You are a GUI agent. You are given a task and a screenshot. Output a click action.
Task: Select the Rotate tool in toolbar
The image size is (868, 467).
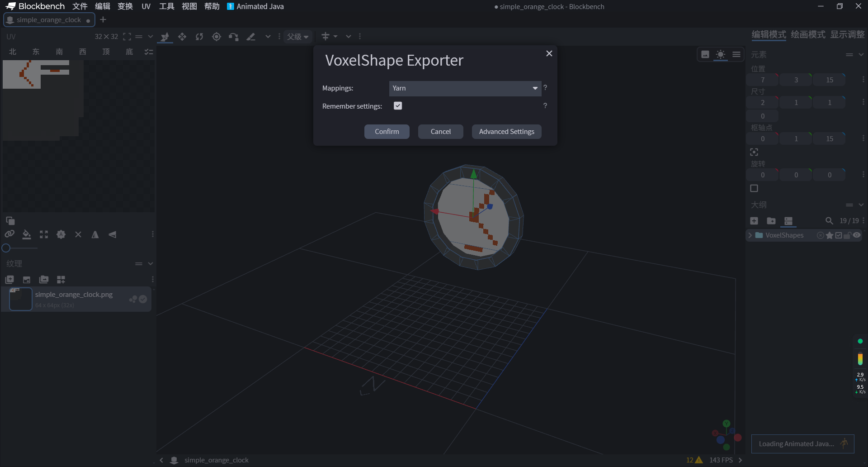[199, 37]
